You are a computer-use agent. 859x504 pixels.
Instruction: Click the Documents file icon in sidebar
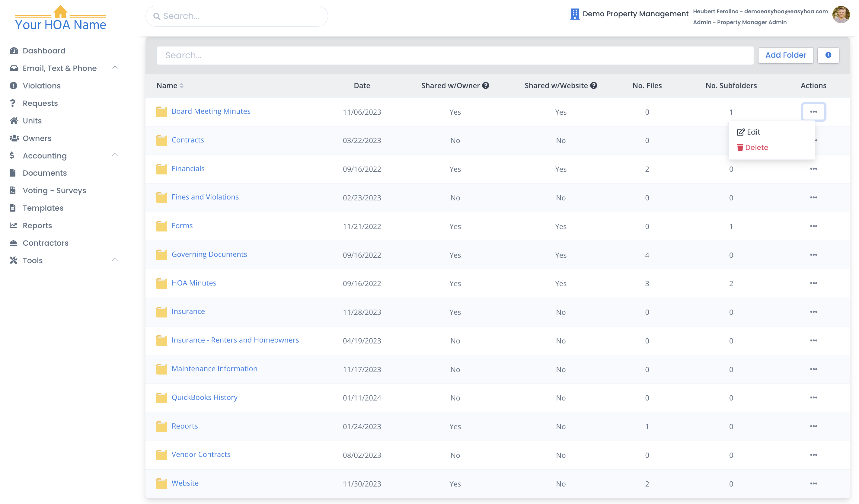click(13, 173)
